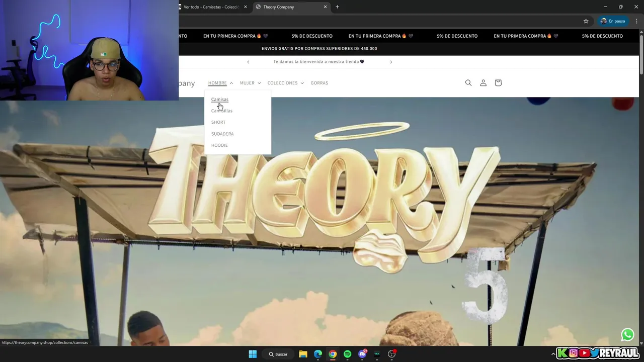Click the WhatsApp chat button
The image size is (644, 362).
click(627, 334)
